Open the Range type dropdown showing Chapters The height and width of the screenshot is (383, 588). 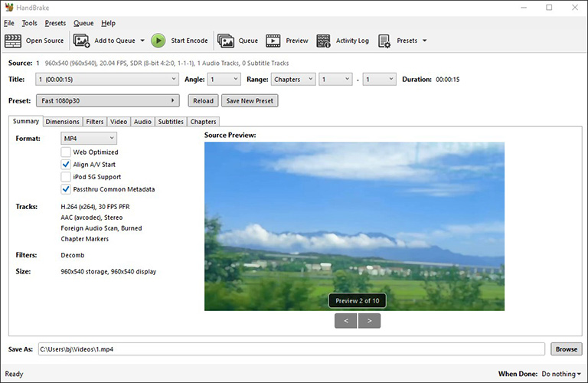click(293, 79)
